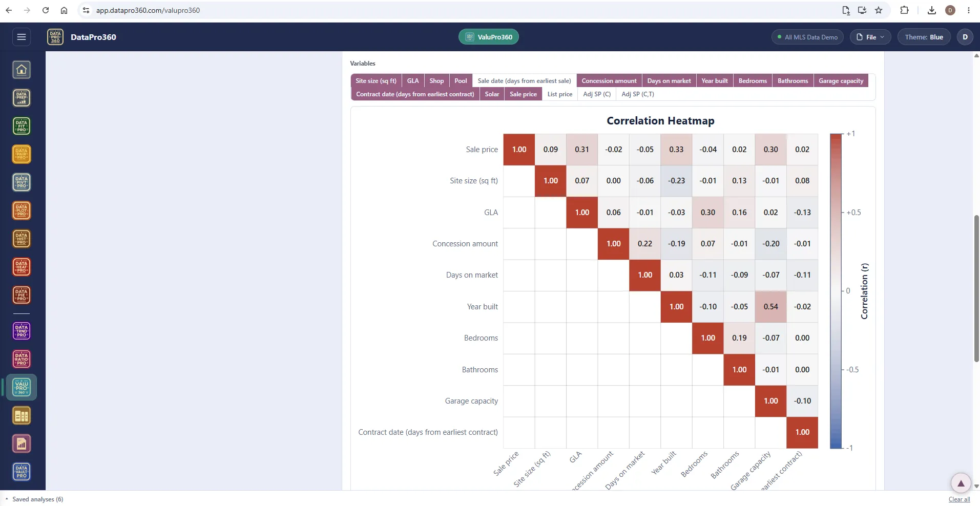
Task: Open Data Pie Pro tool
Action: [22, 295]
